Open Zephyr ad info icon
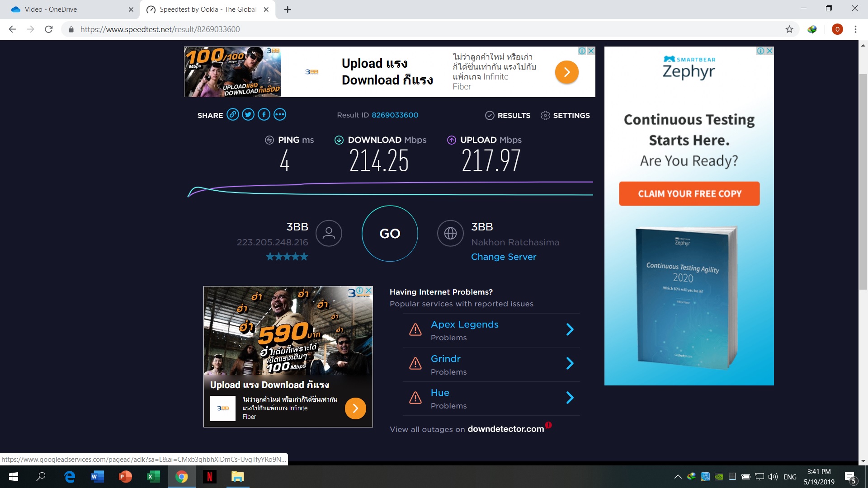Image resolution: width=868 pixels, height=488 pixels. [761, 51]
